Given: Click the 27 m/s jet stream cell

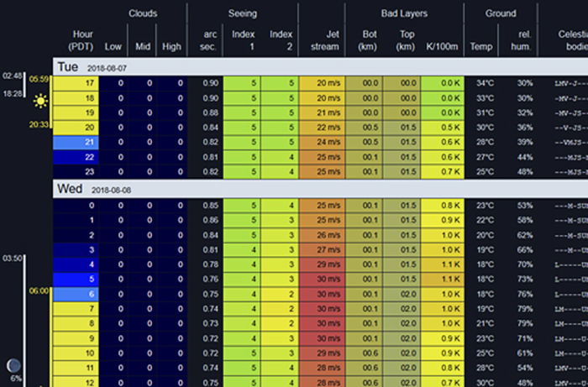Looking at the screenshot, I should 322,249.
